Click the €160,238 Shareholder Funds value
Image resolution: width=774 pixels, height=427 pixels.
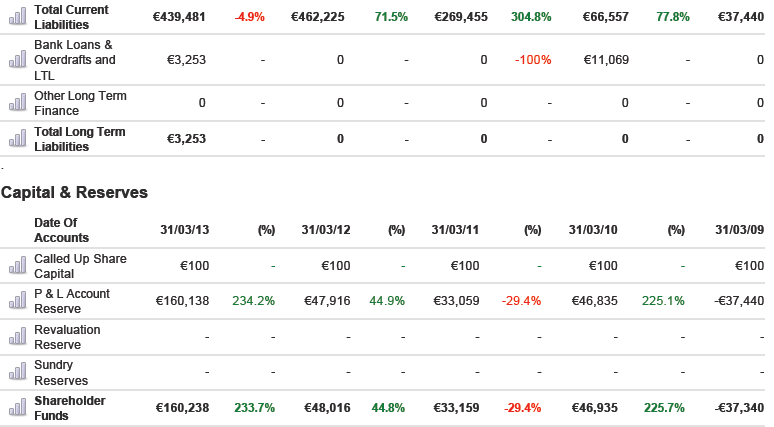(182, 408)
